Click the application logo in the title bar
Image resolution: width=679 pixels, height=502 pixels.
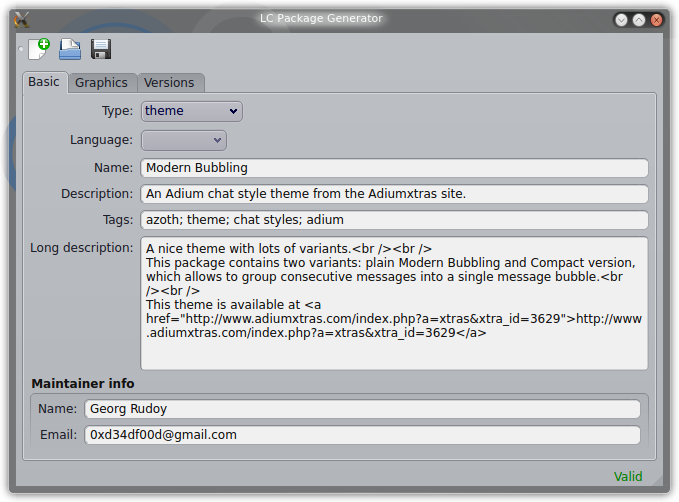tap(22, 19)
